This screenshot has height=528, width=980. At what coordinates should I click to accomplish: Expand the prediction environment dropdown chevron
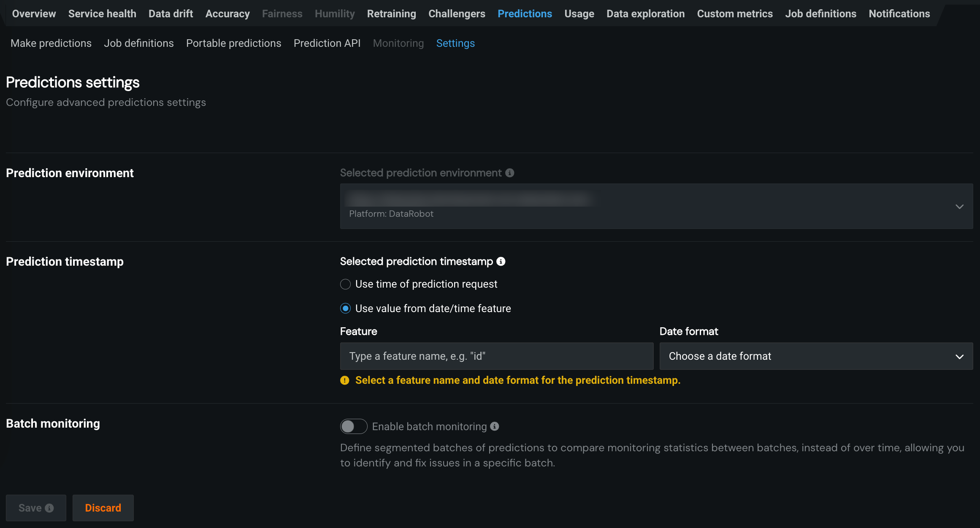click(959, 207)
